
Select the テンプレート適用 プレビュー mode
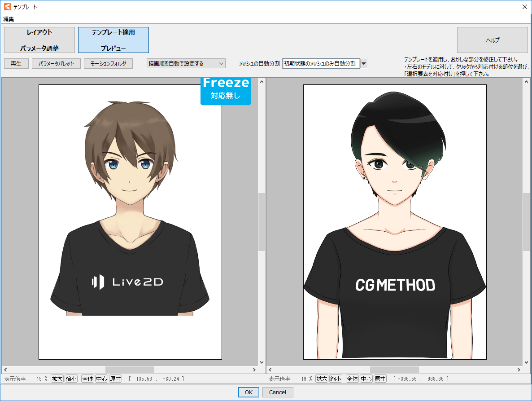pos(113,40)
